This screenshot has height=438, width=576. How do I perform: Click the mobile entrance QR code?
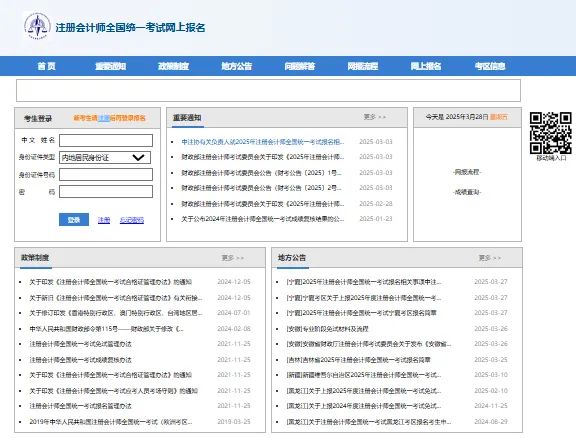point(550,133)
